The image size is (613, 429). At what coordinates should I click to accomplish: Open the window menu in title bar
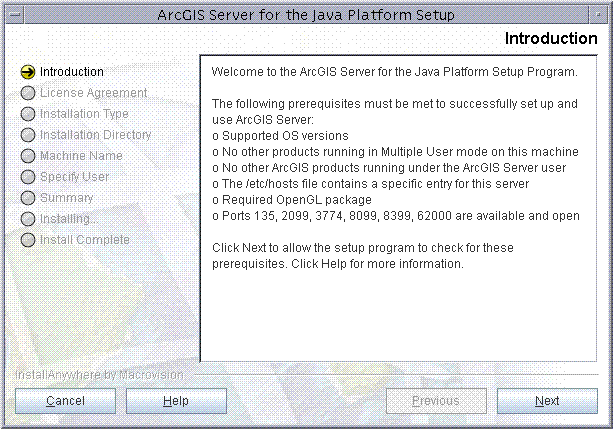[x=15, y=15]
